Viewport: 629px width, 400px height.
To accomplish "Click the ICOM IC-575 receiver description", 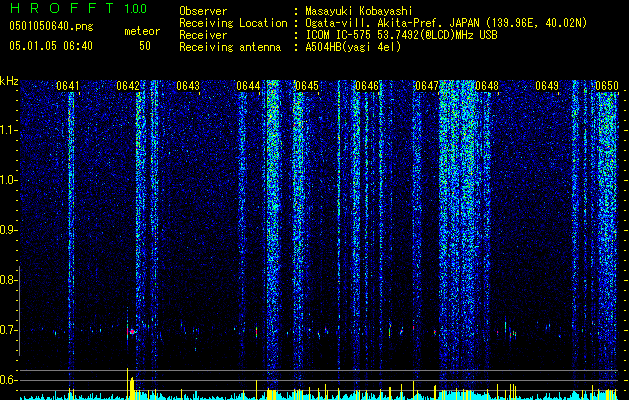I will (401, 35).
